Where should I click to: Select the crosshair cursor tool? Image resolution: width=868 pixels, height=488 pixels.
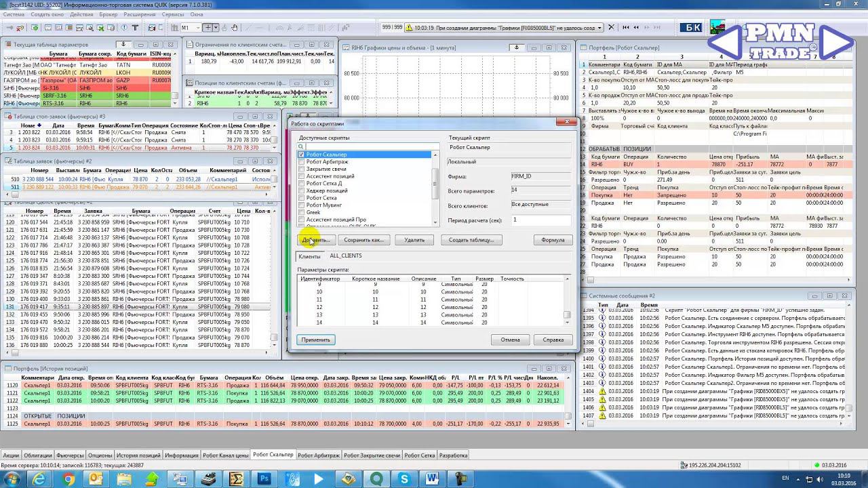coord(208,28)
